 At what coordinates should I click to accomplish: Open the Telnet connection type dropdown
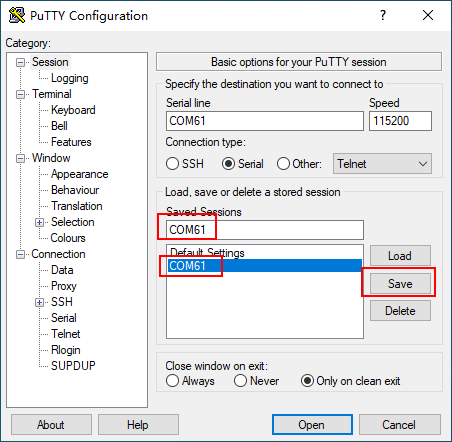[382, 164]
